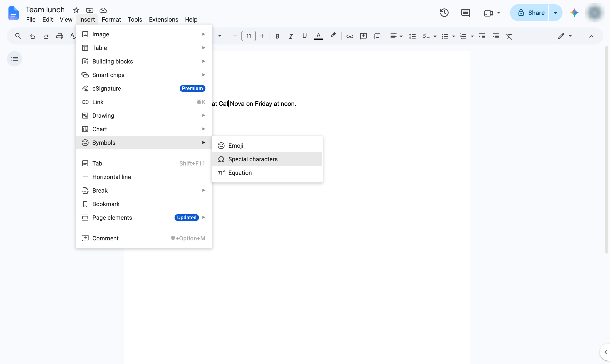
Task: Open numbered list options dropdown arrow
Action: pos(472,37)
